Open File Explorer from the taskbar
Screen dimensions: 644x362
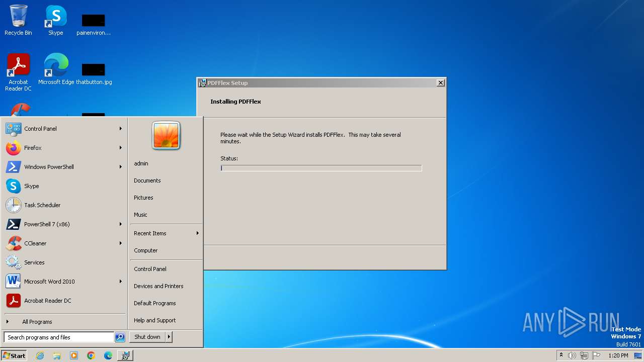pyautogui.click(x=57, y=355)
